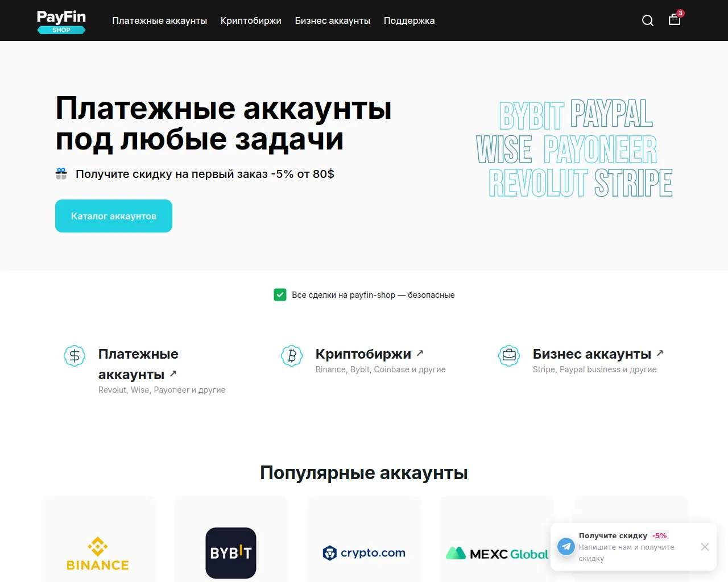Open the shopping cart with 3 items

(675, 20)
